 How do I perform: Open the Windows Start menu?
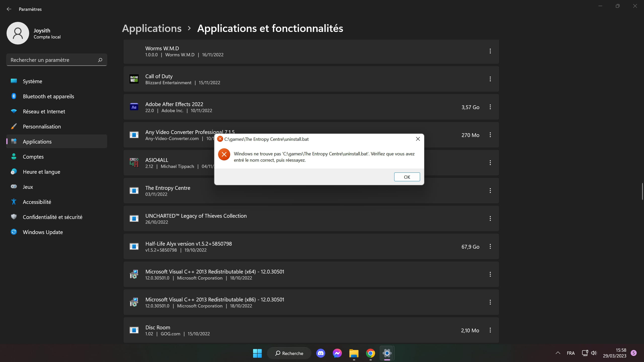pyautogui.click(x=257, y=353)
